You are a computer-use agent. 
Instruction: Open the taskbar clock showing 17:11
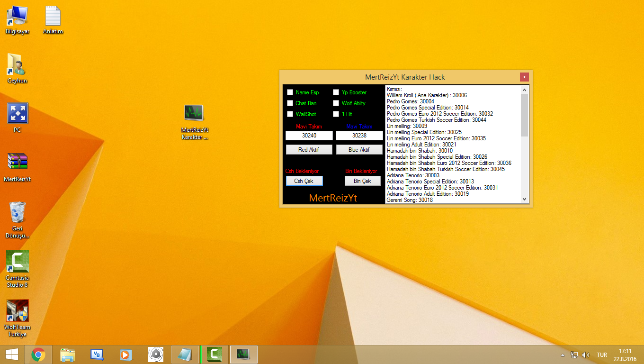pos(625,355)
